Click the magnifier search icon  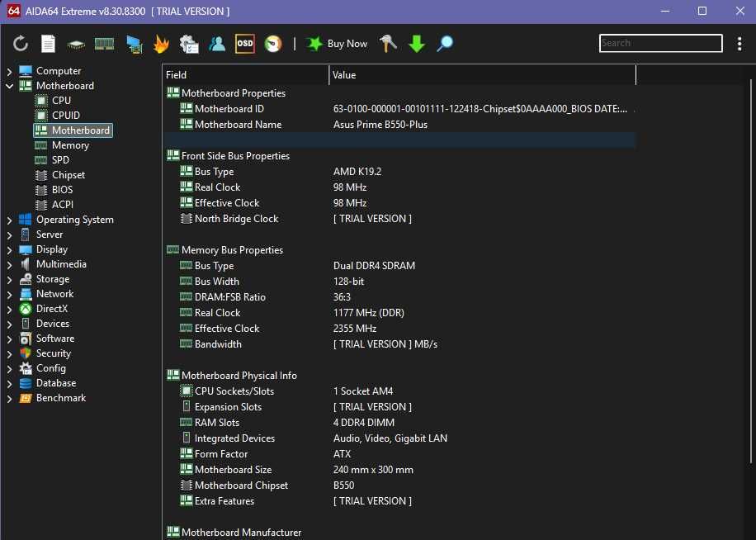pos(445,44)
